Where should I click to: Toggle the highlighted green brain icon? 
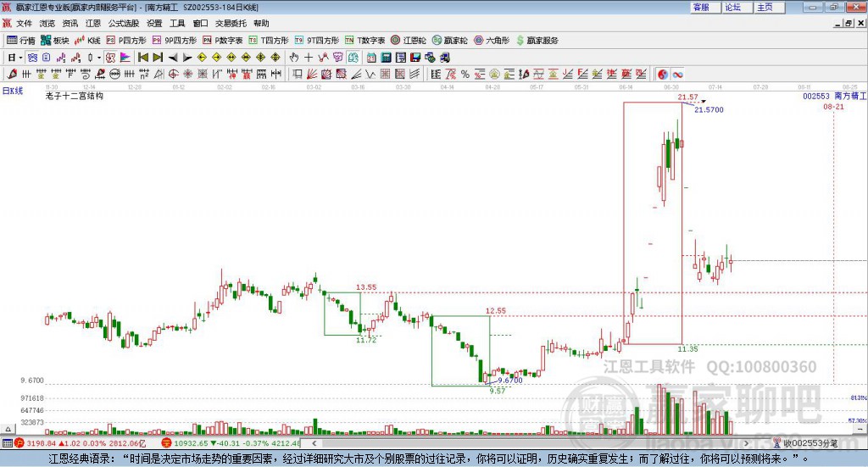353,58
